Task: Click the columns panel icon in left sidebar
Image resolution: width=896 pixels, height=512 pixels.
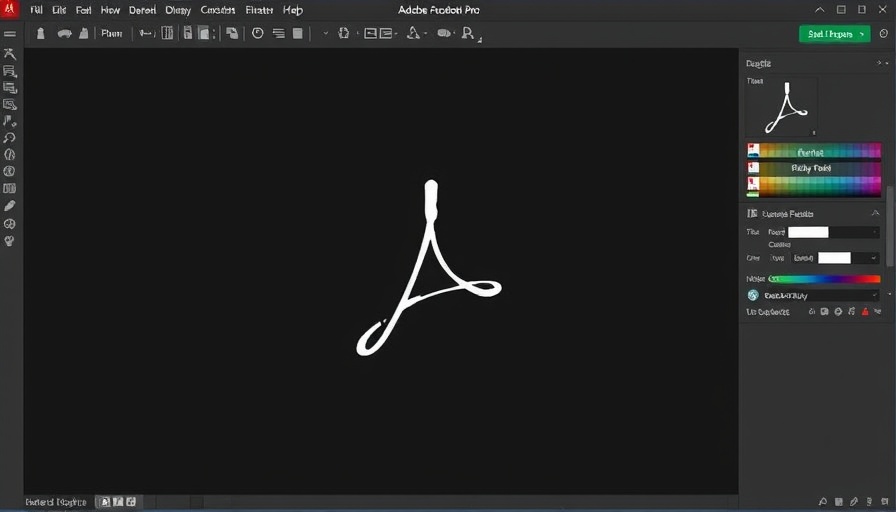Action: [x=10, y=189]
